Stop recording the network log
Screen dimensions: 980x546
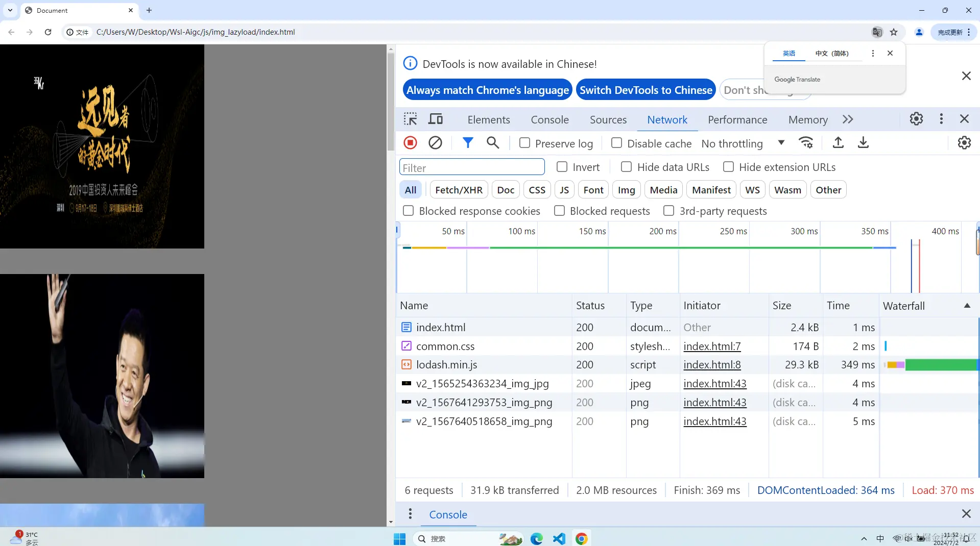tap(410, 143)
